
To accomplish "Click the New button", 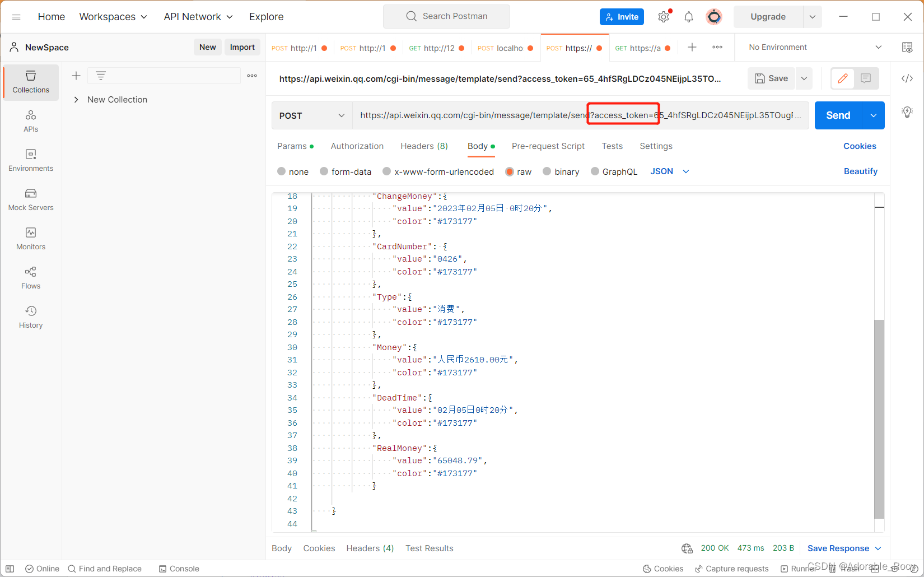I will tap(208, 47).
